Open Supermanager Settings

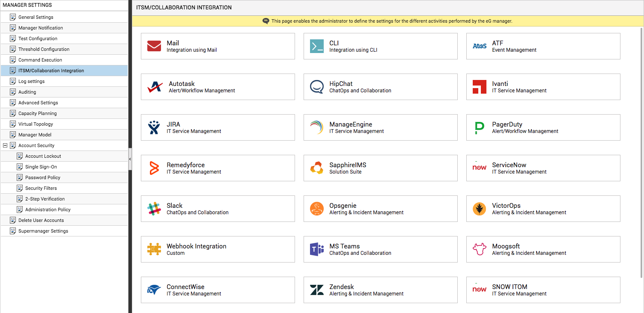[x=43, y=231]
